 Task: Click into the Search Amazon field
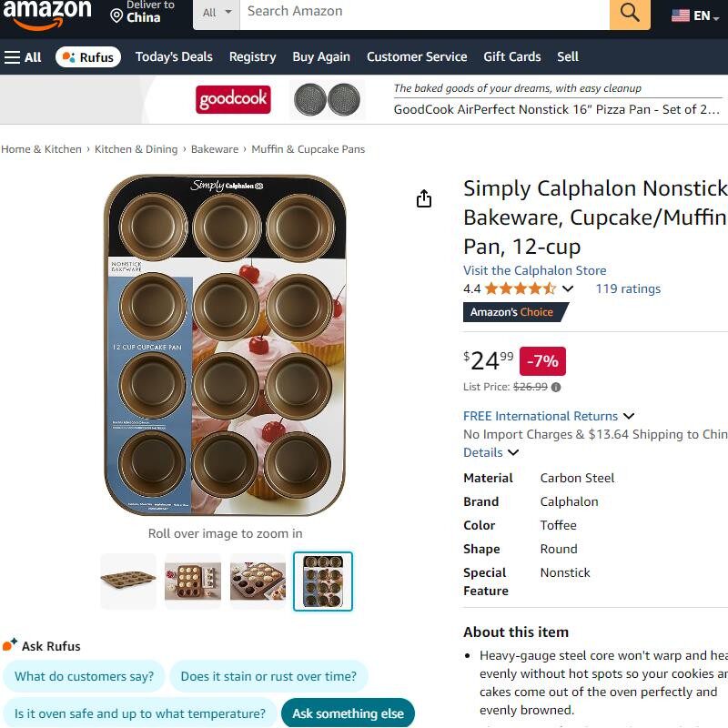tap(424, 13)
